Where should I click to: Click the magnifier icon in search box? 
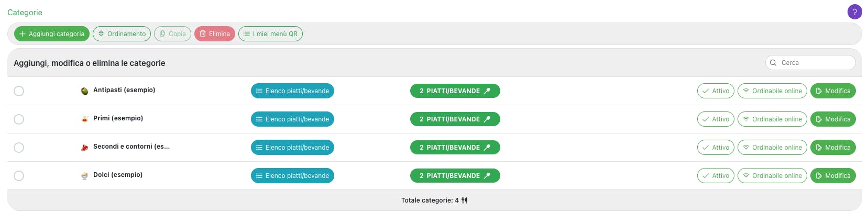pos(773,63)
